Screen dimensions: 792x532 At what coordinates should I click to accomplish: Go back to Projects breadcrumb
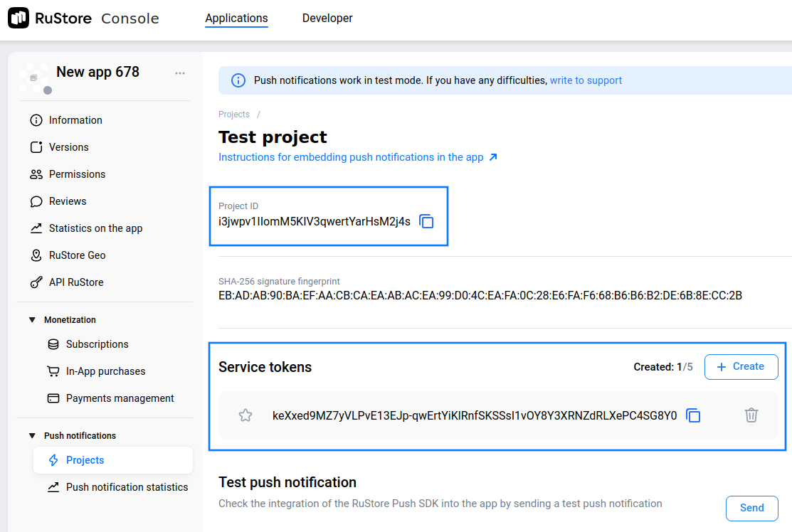[234, 114]
